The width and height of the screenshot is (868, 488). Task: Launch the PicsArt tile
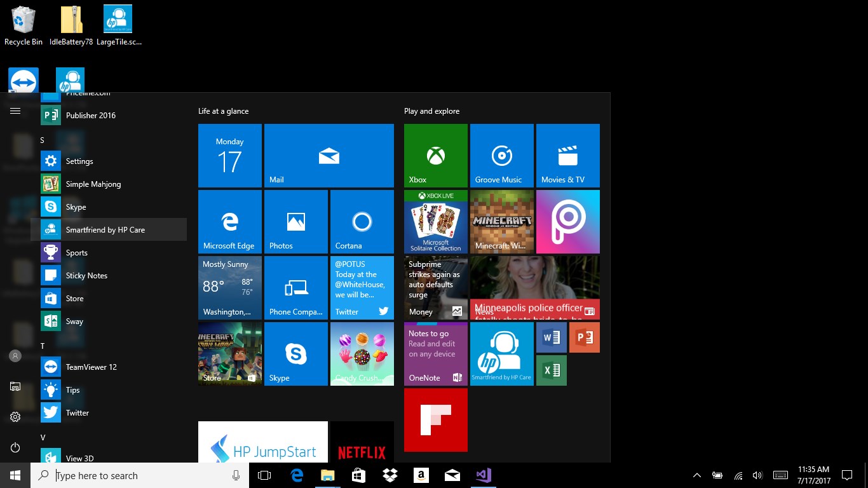(568, 222)
